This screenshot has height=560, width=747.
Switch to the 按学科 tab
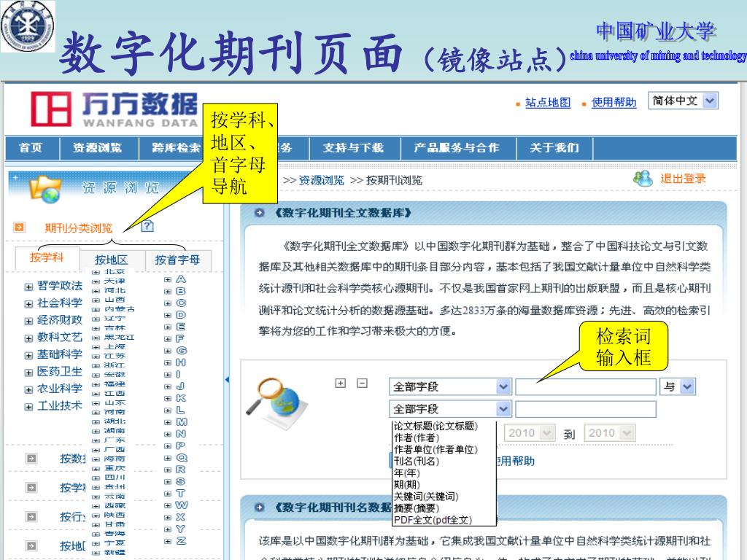pos(46,257)
